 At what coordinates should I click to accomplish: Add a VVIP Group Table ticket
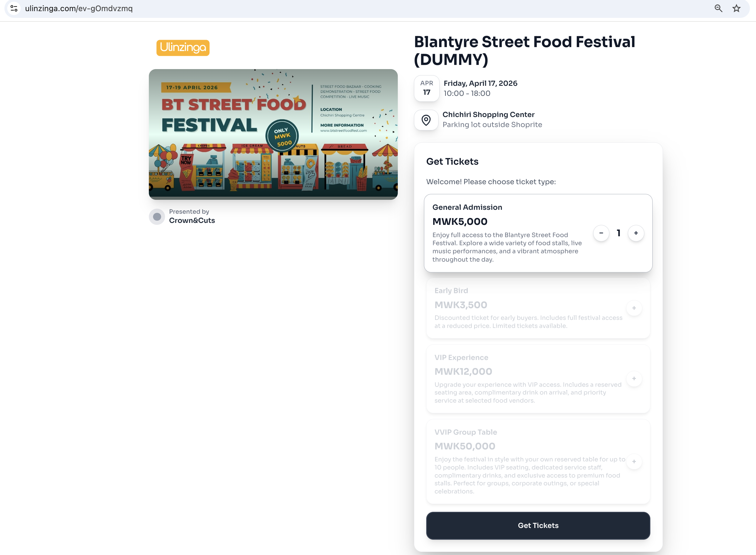click(634, 462)
